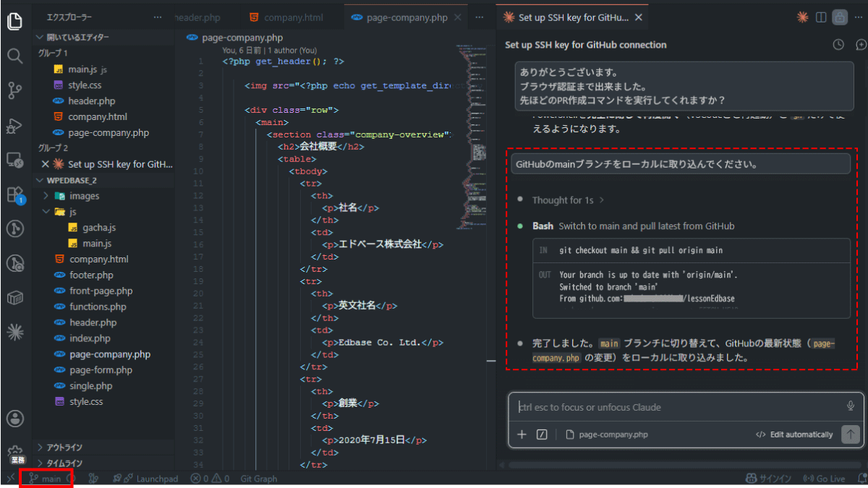
Task: Click the split editor layout icon
Action: (x=821, y=17)
